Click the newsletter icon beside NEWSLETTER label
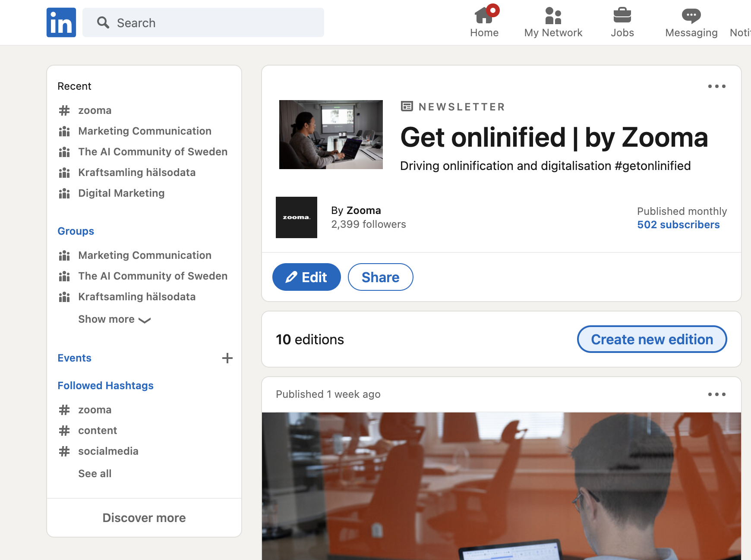 click(x=407, y=106)
